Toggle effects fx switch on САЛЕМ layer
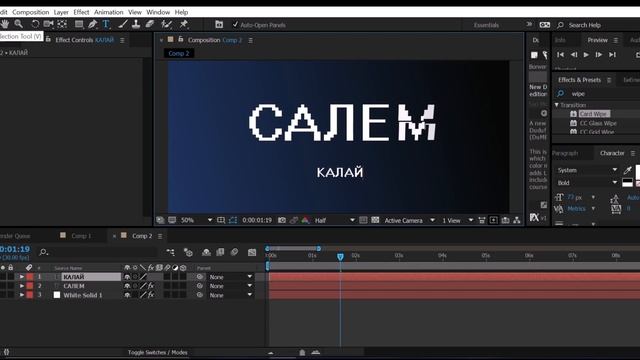The height and width of the screenshot is (360, 640). pos(151,286)
